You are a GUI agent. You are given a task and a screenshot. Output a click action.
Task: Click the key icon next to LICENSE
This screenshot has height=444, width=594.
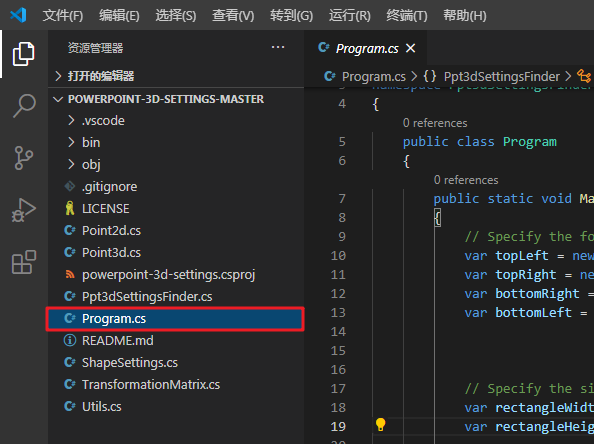click(x=70, y=208)
